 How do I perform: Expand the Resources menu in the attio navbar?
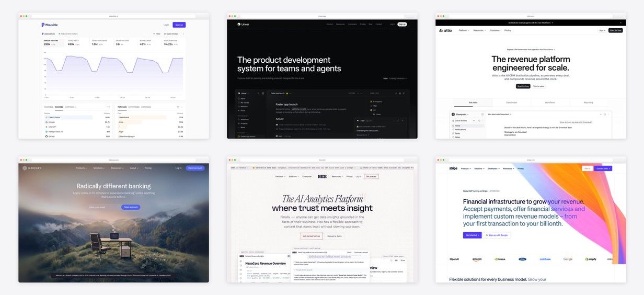pos(480,30)
